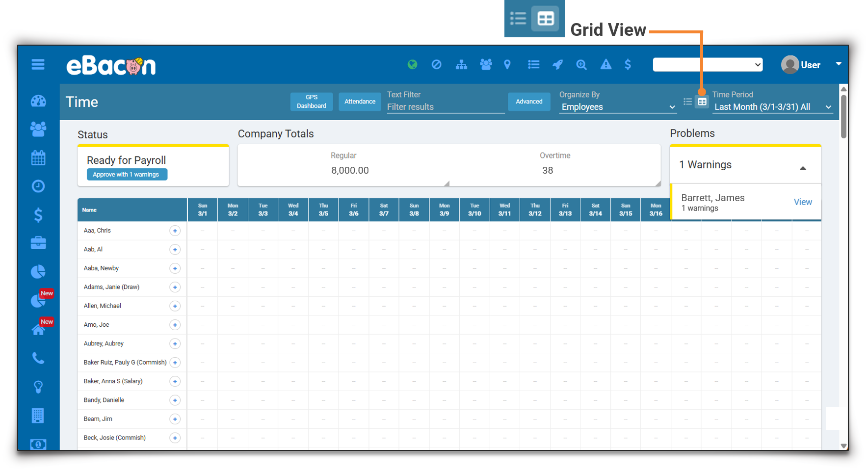Image resolution: width=868 pixels, height=471 pixels.
Task: Open the dashboard speedometer icon in sidebar
Action: (38, 101)
